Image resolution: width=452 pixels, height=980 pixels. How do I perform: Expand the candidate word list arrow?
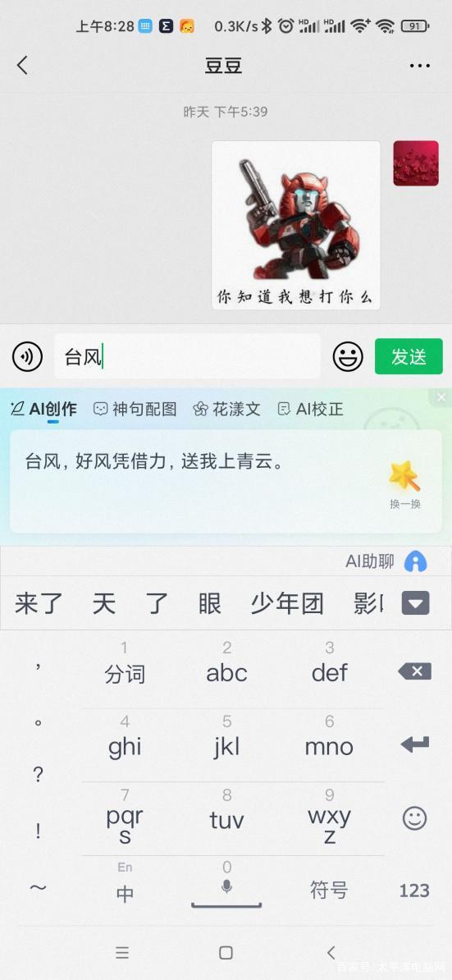coord(415,603)
